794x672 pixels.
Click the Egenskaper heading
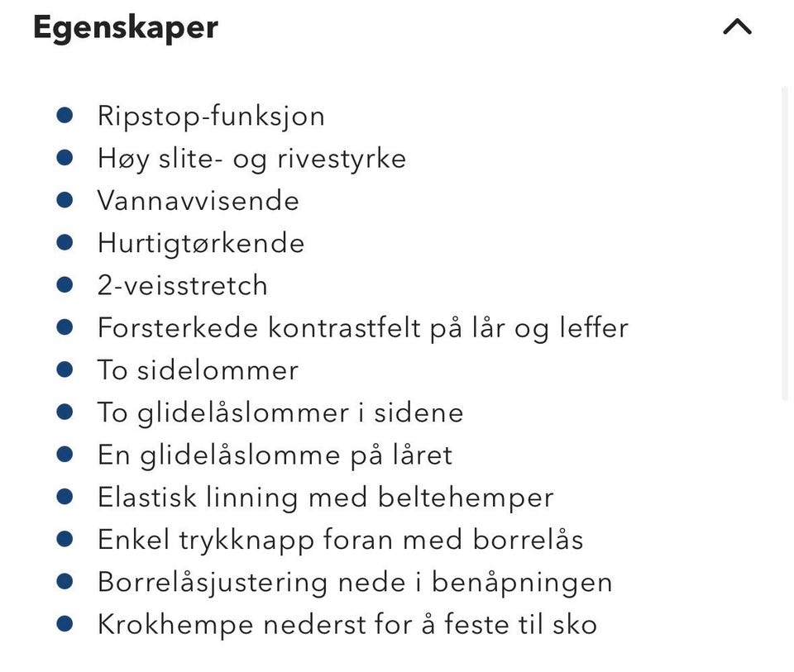click(x=126, y=28)
